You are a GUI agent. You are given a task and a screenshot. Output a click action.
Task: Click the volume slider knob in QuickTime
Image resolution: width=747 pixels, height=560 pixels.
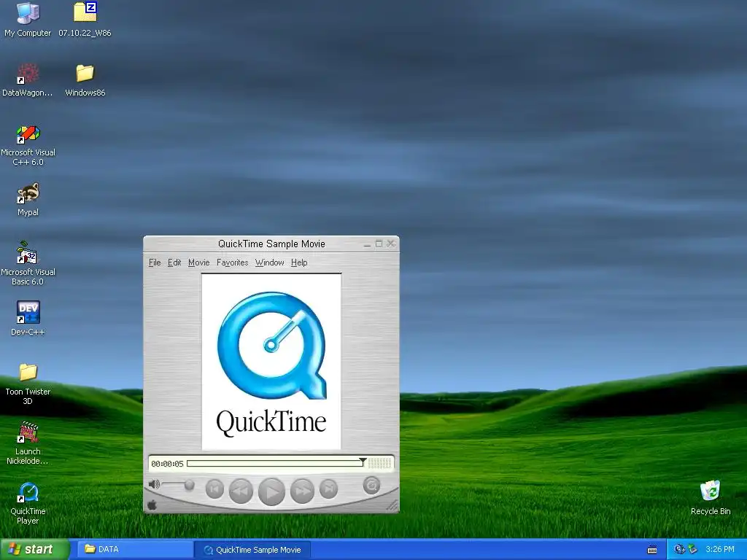[x=189, y=485]
